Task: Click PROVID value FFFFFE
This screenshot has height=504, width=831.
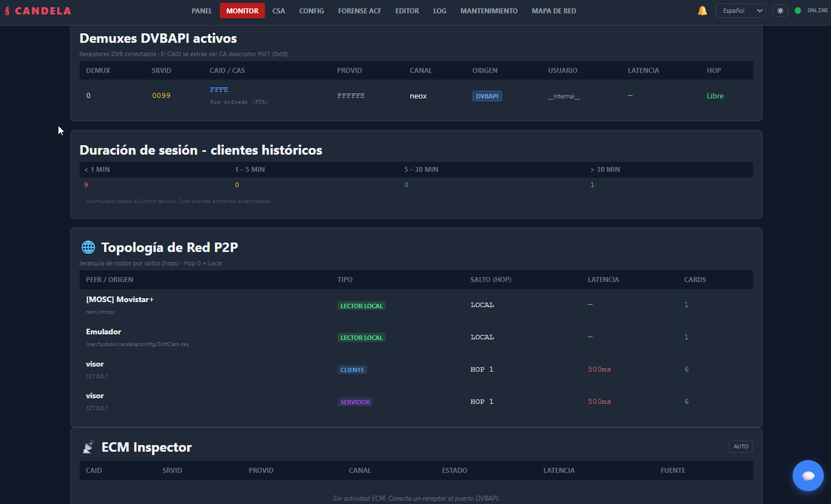Action: click(351, 96)
